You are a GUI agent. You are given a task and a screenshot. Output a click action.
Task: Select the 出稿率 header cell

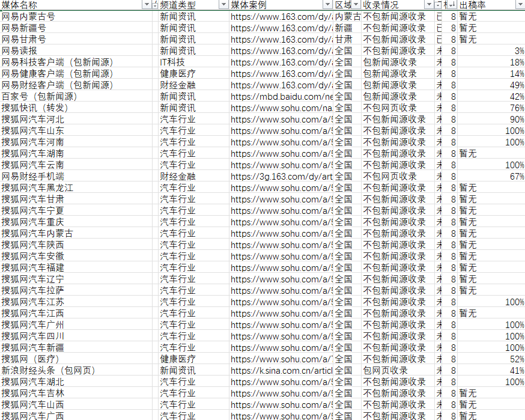click(x=491, y=5)
